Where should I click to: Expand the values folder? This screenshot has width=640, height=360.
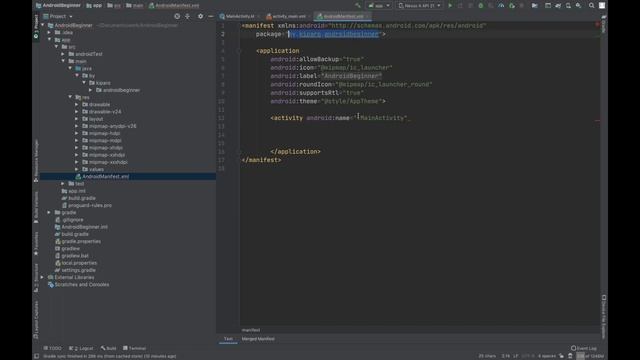(x=77, y=169)
